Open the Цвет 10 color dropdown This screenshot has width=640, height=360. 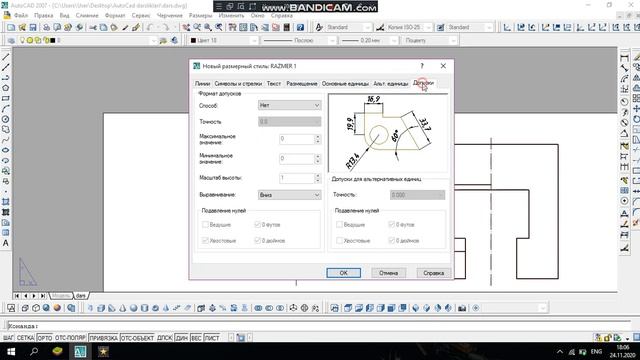pyautogui.click(x=224, y=40)
